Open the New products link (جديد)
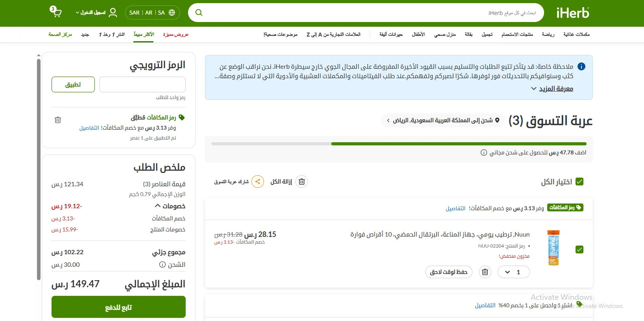644x321 pixels. 85,35
